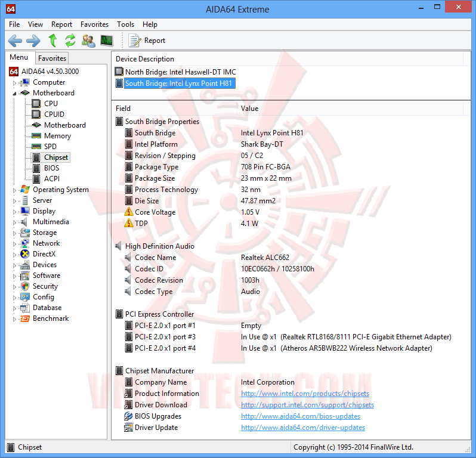
Task: Expand the Multimedia tree node
Action: 14,222
